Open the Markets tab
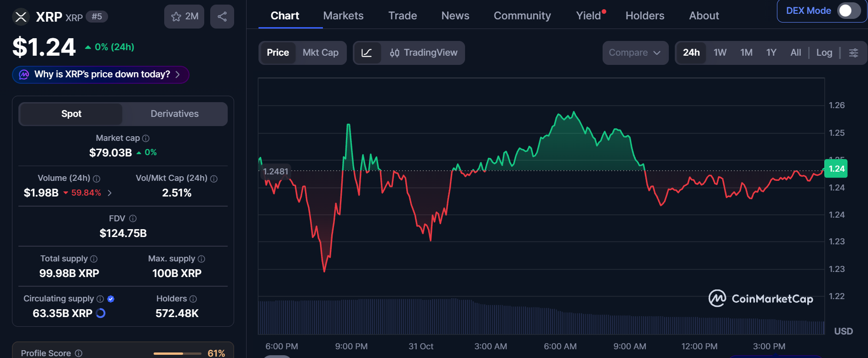Viewport: 868px width, 358px height. click(x=343, y=16)
